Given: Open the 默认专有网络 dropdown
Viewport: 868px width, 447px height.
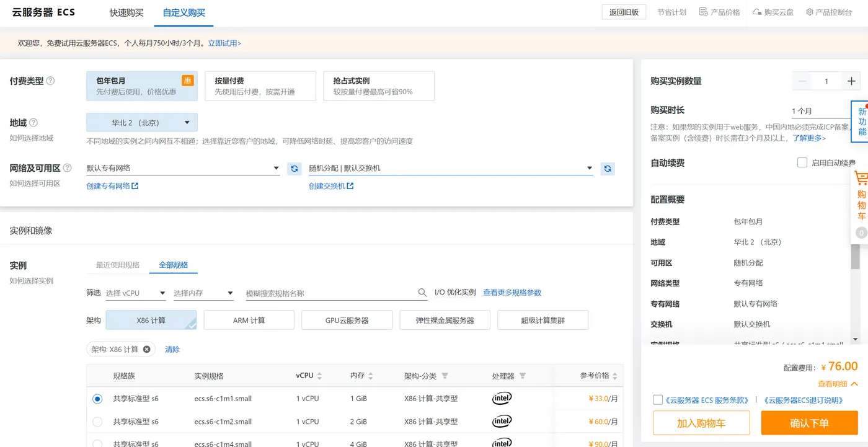Looking at the screenshot, I should click(183, 168).
